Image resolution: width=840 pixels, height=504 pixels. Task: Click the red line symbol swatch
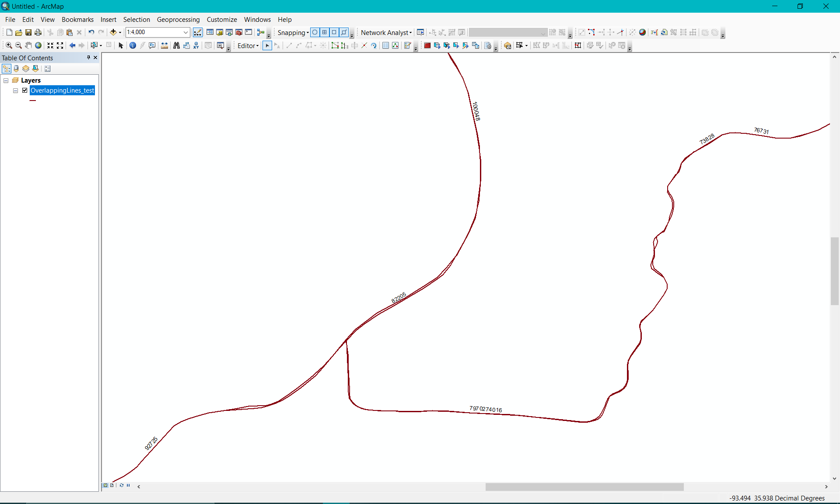(33, 101)
